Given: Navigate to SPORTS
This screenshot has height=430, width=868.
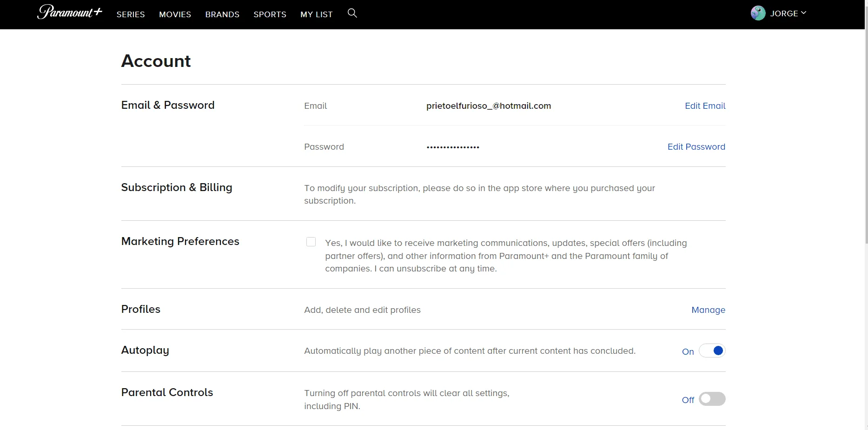Looking at the screenshot, I should pos(270,14).
